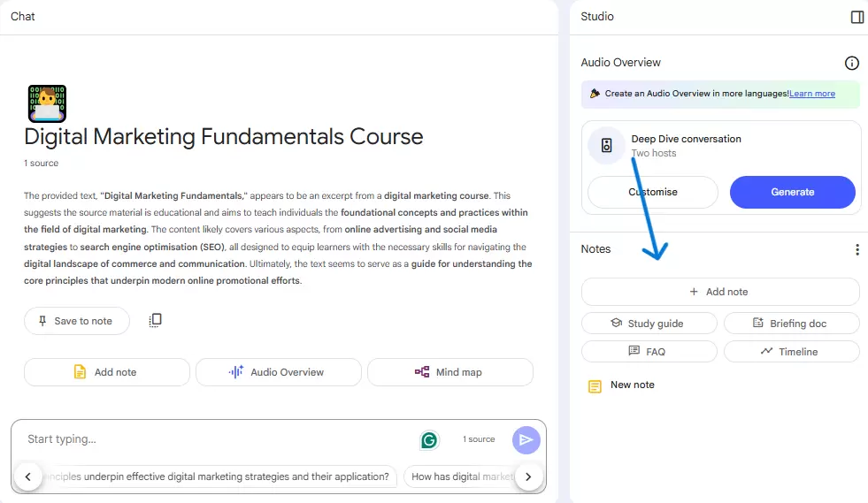Show next suggested questions chevron
The height and width of the screenshot is (503, 868).
tap(528, 476)
